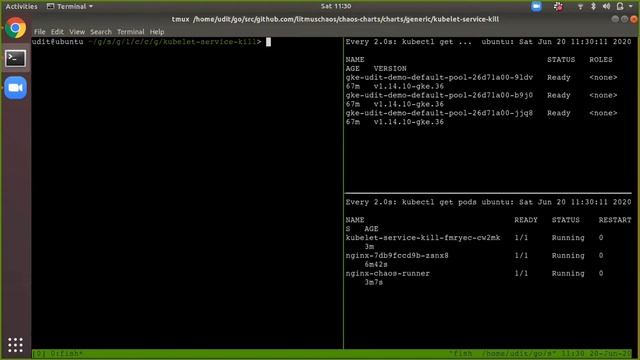Screen dimensions: 640x360
Task: Click the STATUS column header in nodes pane
Action: [x=561, y=60]
